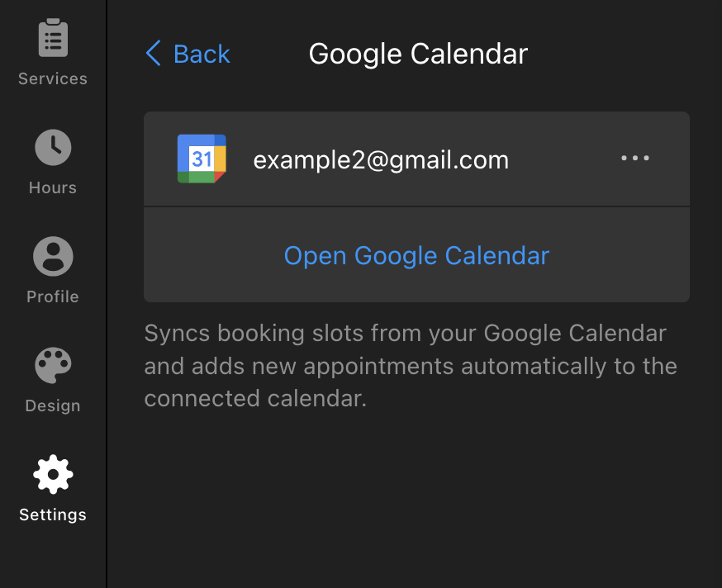The image size is (722, 588).
Task: Click the example2@gmail.com account email
Action: coord(381,159)
